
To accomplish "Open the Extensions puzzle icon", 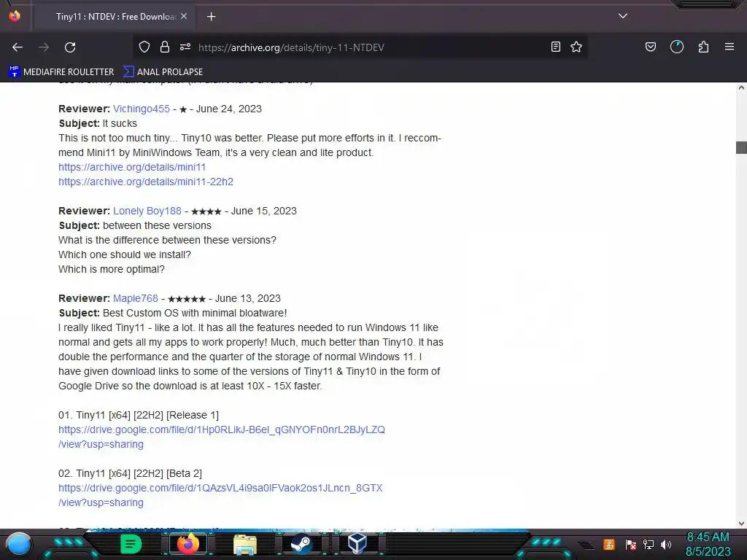I will [x=703, y=47].
